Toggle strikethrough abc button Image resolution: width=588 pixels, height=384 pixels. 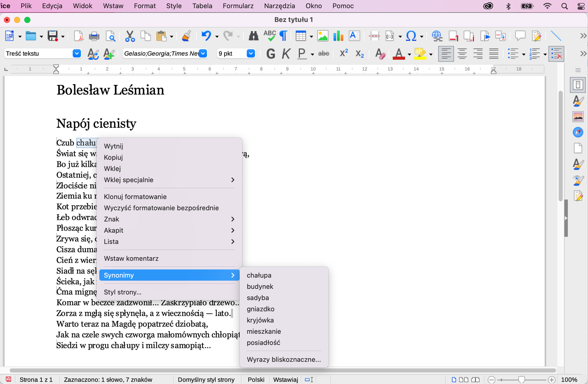point(324,54)
